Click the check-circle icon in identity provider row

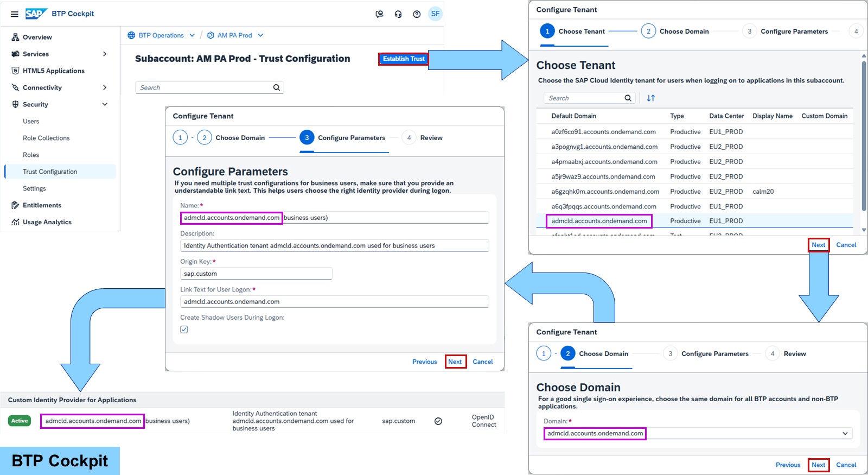[x=438, y=421]
